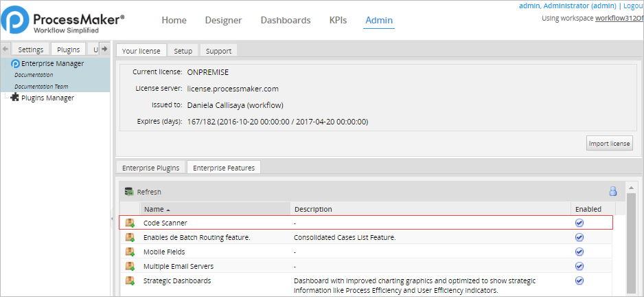Image resolution: width=644 pixels, height=297 pixels.
Task: Click the Logout link
Action: [633, 5]
